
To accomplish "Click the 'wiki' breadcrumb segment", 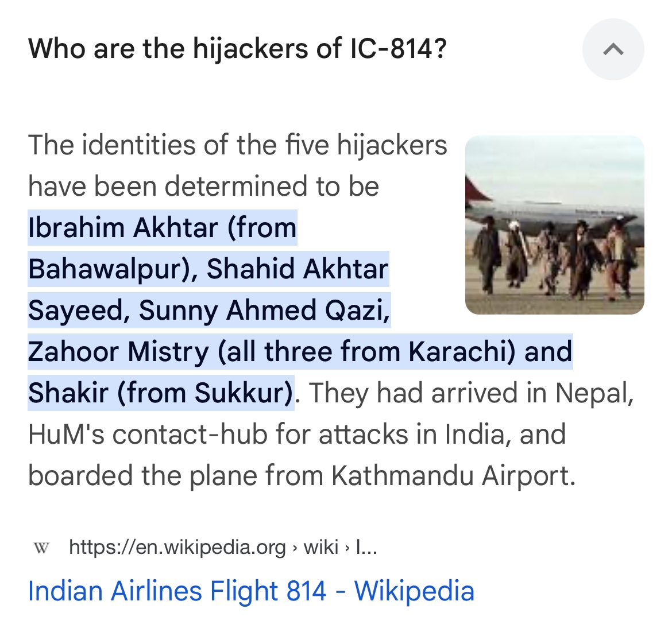I will tap(321, 547).
